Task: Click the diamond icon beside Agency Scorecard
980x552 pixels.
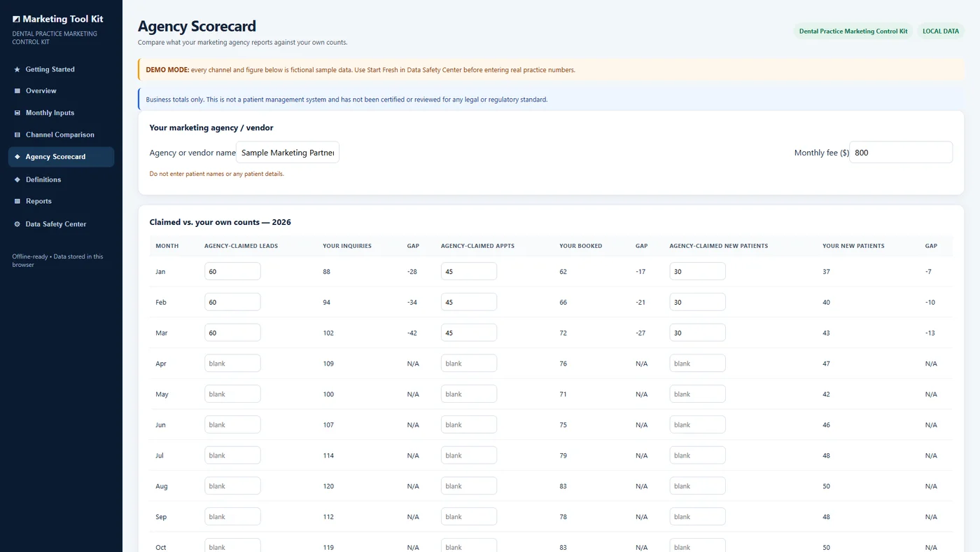Action: (17, 157)
